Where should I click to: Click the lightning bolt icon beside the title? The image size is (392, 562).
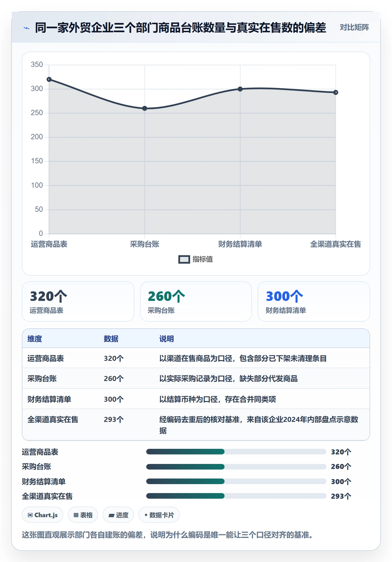[27, 28]
